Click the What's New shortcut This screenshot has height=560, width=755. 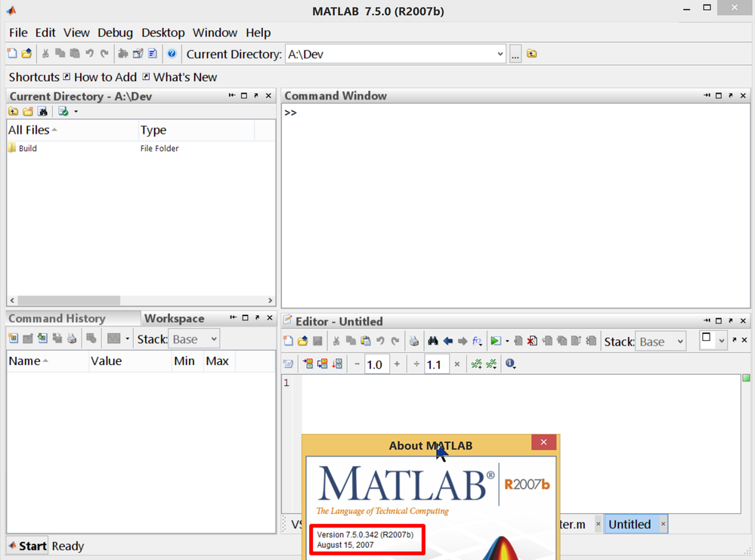[180, 77]
